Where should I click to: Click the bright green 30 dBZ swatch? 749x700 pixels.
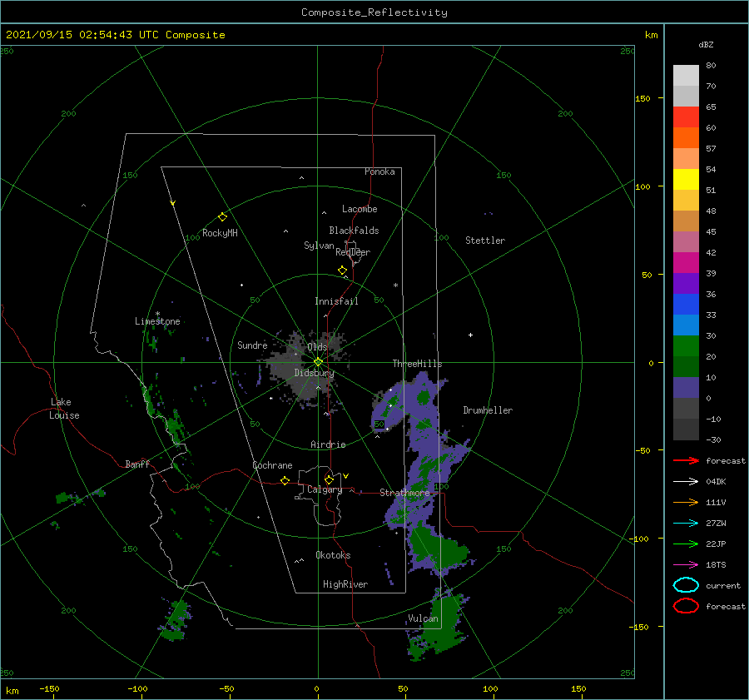(686, 345)
